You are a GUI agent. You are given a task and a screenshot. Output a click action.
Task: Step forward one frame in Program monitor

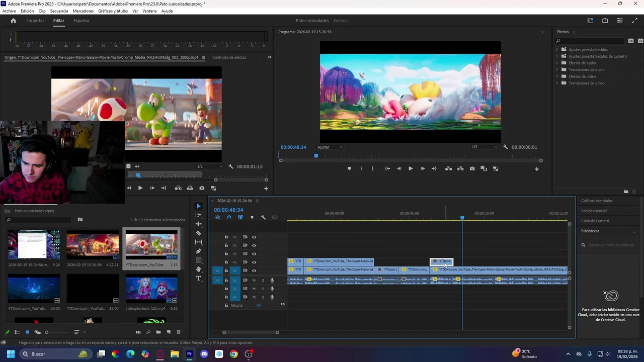[x=422, y=169]
